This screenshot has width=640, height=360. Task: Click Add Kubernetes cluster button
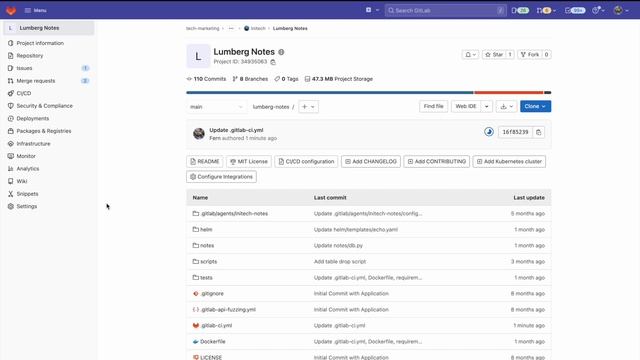(x=509, y=162)
